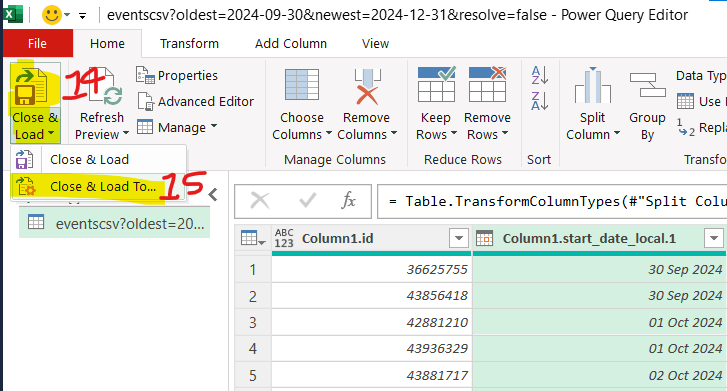Open query Properties
727x391 pixels.
pos(177,75)
